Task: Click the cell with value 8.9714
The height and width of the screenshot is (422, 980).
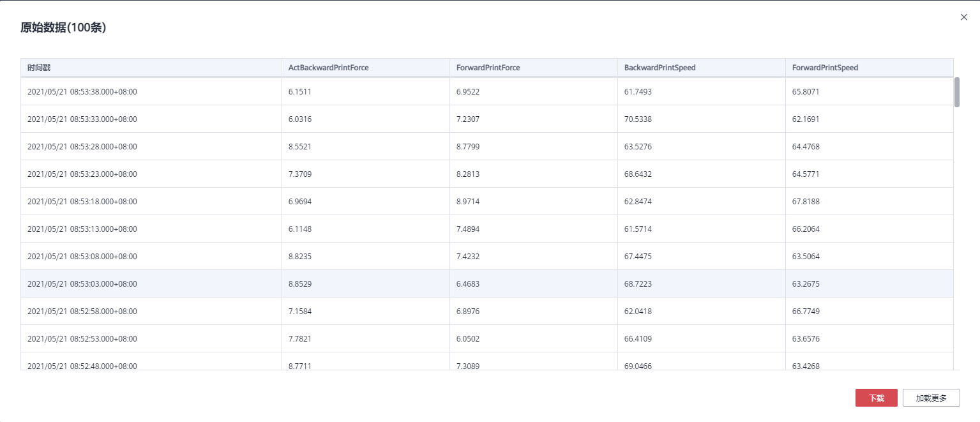Action: coord(534,201)
